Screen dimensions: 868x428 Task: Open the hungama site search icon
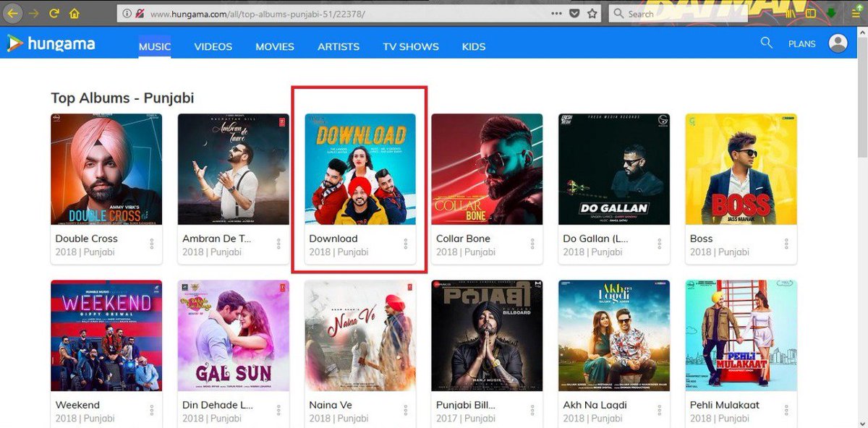point(767,43)
